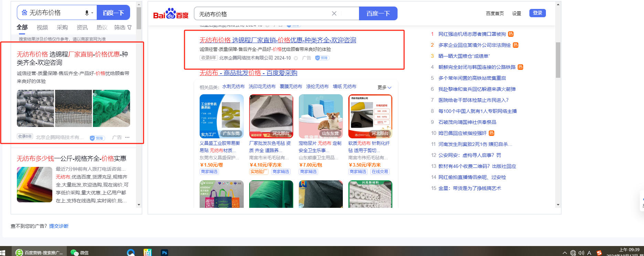Switch to the 采购 tab
The height and width of the screenshot is (256, 644).
62,28
